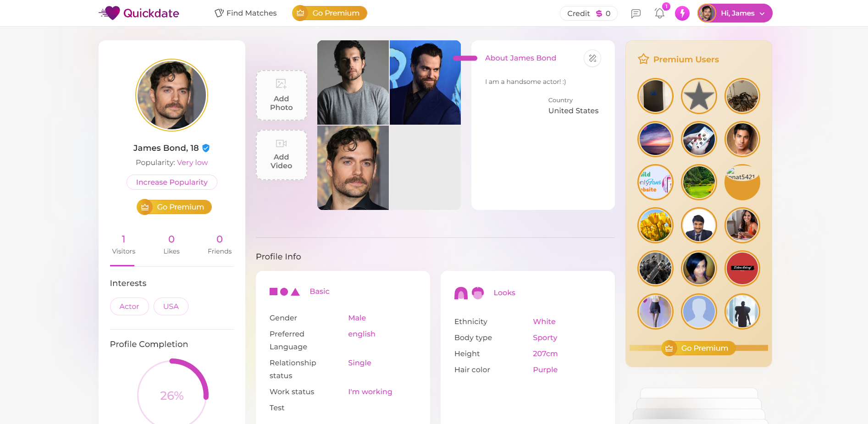Image resolution: width=868 pixels, height=424 pixels.
Task: Open the premium user with broken nnat5421 image
Action: coord(742,182)
